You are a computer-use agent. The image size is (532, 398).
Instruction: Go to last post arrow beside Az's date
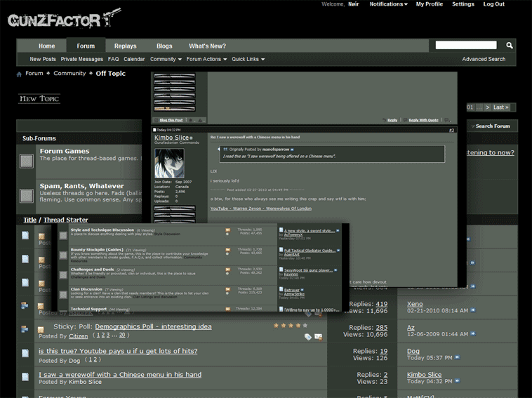tap(473, 334)
